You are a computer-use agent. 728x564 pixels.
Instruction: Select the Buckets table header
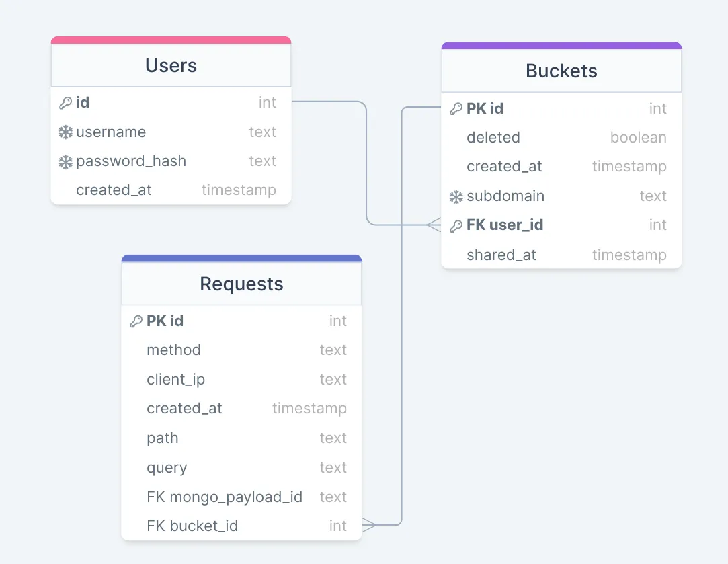(561, 70)
